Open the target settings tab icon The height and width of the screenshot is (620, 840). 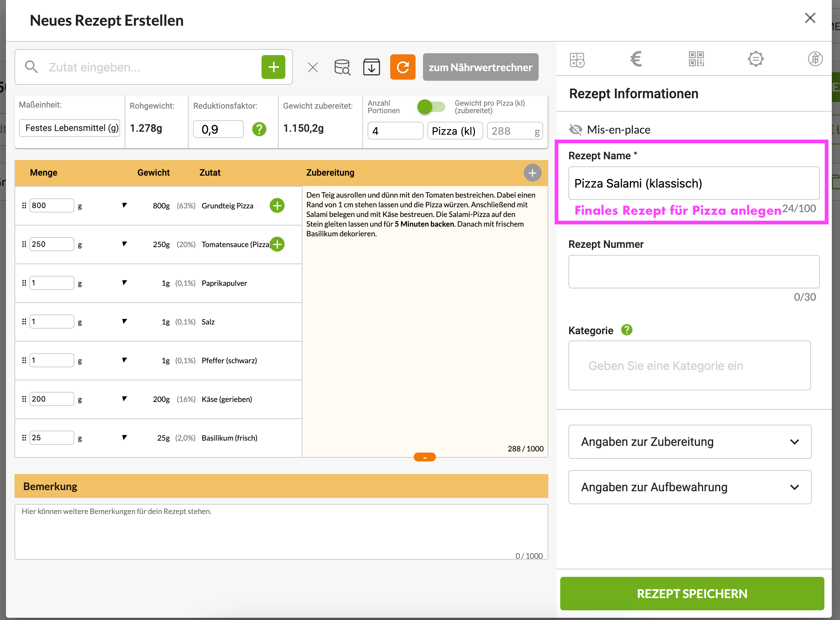pyautogui.click(x=756, y=59)
